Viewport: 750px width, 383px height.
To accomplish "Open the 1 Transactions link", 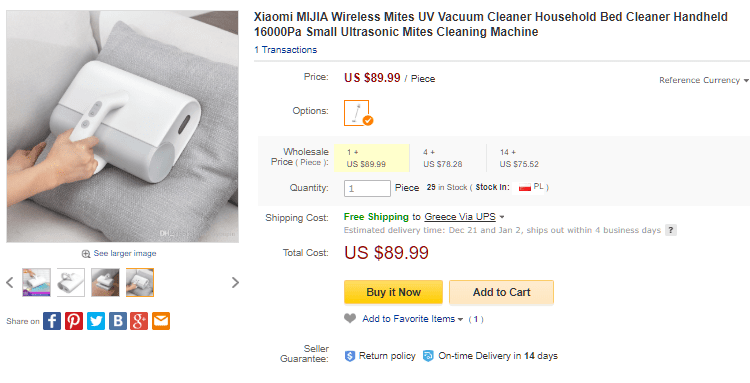I will click(x=286, y=50).
